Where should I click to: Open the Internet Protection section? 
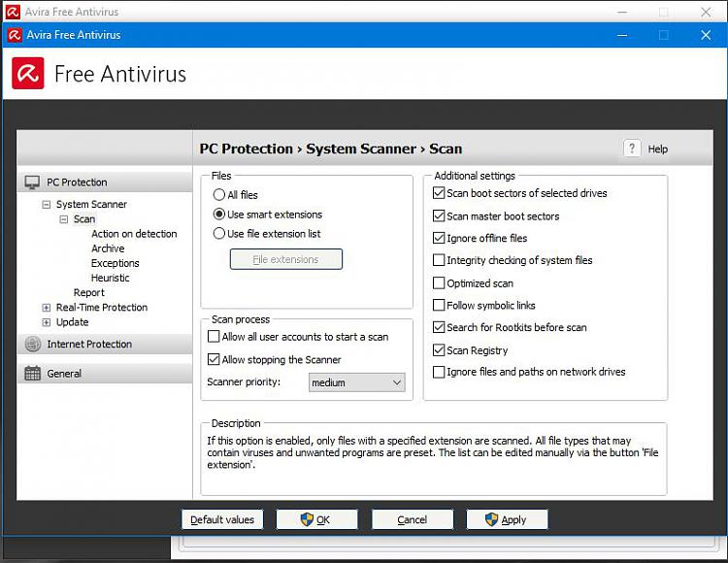coord(105,344)
